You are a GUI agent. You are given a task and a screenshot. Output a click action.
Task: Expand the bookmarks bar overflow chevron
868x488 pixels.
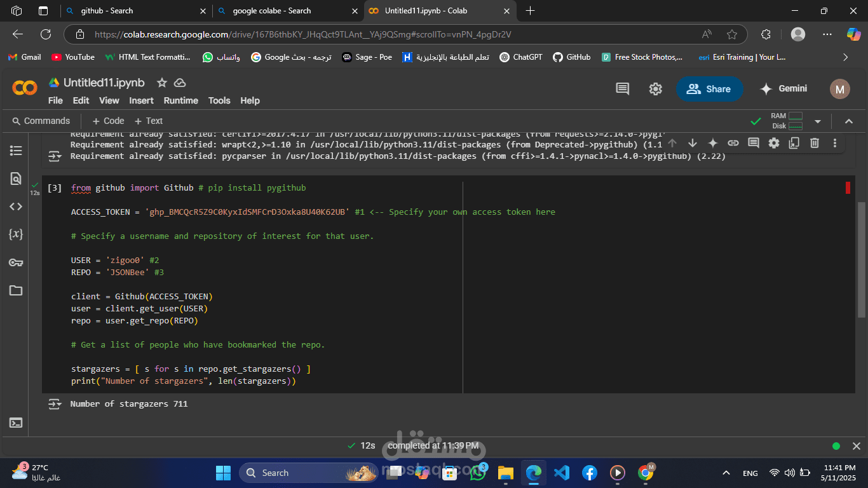pos(845,57)
